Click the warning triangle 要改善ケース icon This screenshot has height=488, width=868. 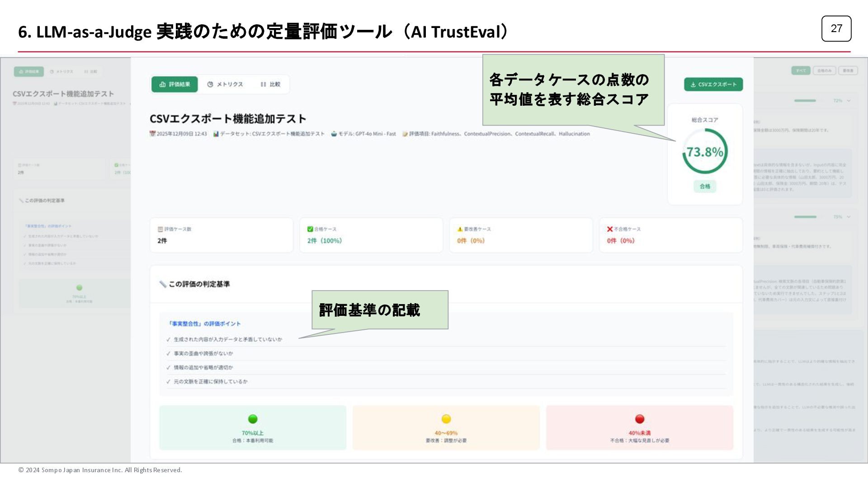[460, 229]
